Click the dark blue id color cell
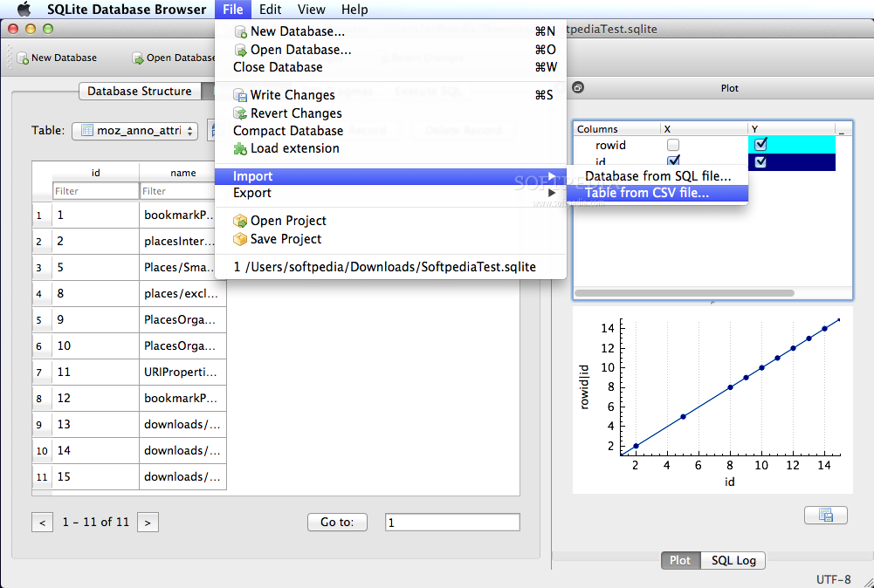The image size is (874, 588). 792,162
